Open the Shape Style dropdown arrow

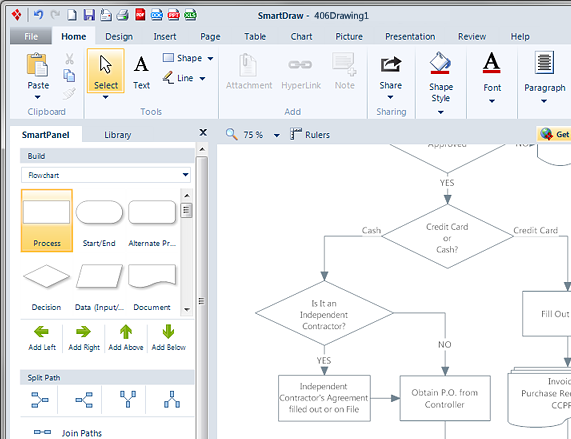click(x=441, y=112)
